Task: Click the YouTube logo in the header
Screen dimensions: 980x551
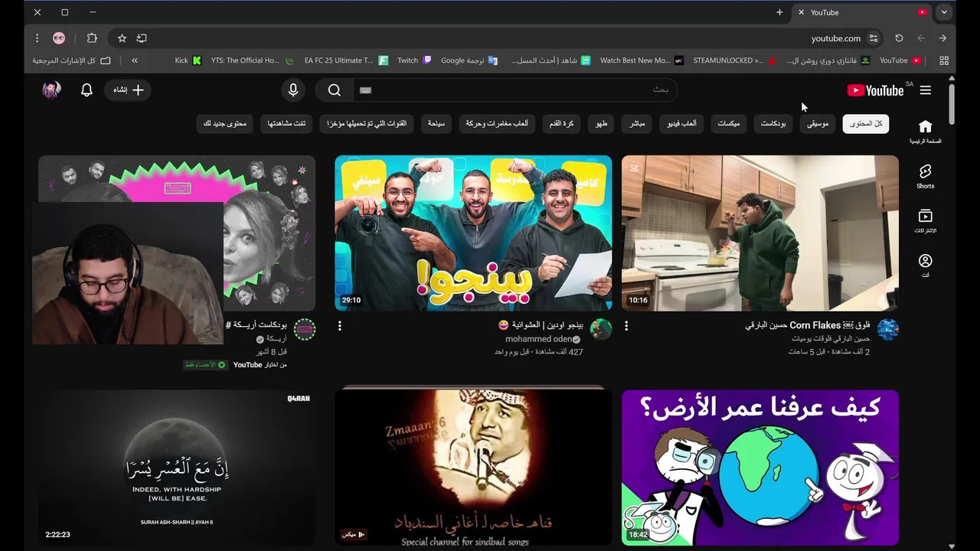Action: click(x=876, y=90)
